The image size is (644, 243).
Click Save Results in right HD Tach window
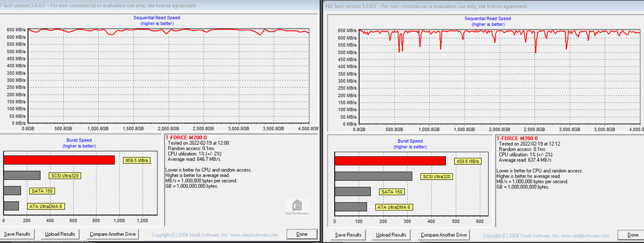[x=348, y=235]
